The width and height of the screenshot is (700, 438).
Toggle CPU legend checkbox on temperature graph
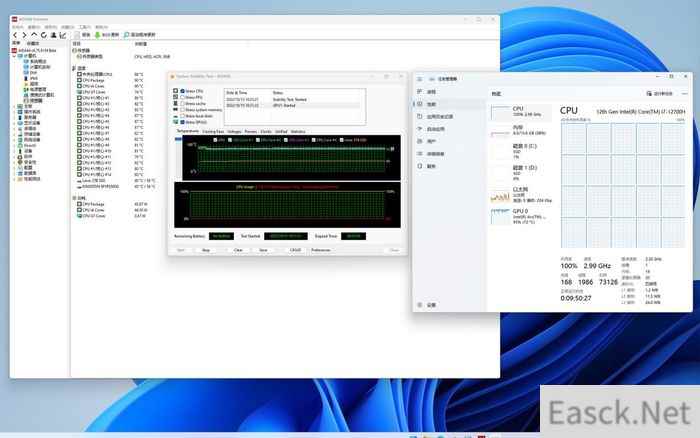point(215,140)
